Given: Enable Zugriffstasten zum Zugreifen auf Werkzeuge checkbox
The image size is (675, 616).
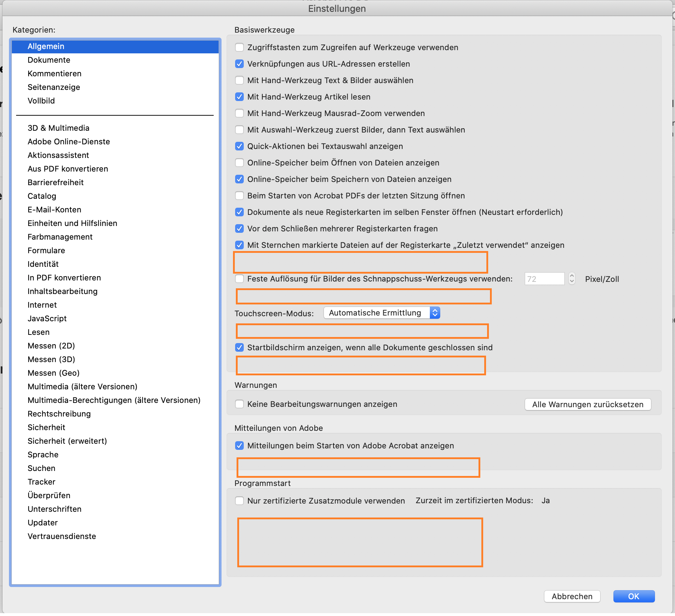Looking at the screenshot, I should pyautogui.click(x=239, y=48).
